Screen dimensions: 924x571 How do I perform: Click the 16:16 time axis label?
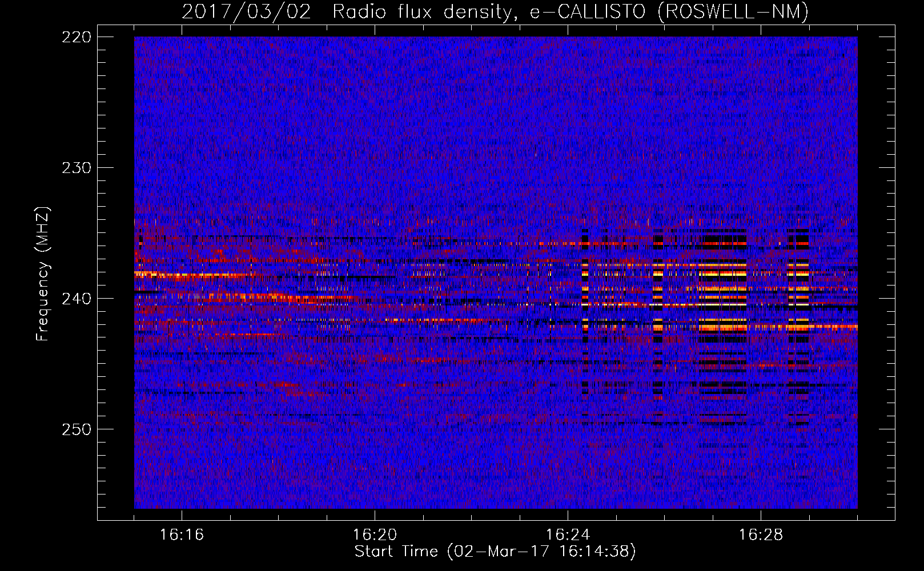[182, 535]
